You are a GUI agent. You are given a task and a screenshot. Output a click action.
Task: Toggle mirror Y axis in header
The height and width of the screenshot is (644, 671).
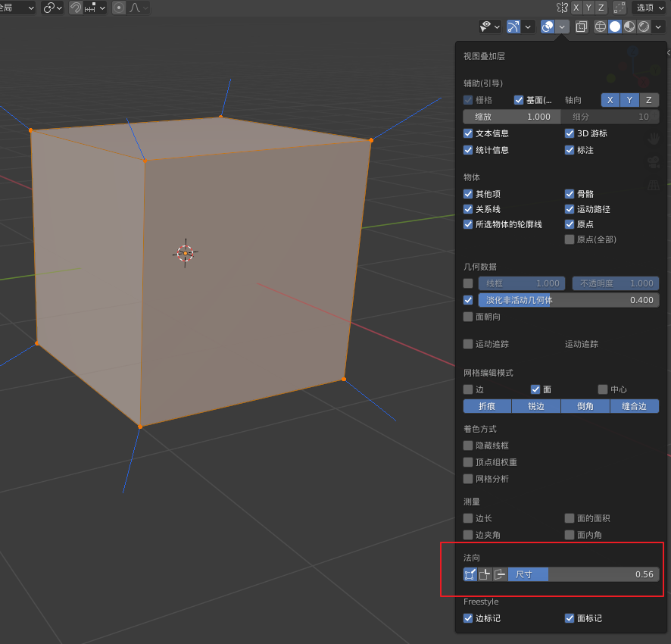(589, 8)
